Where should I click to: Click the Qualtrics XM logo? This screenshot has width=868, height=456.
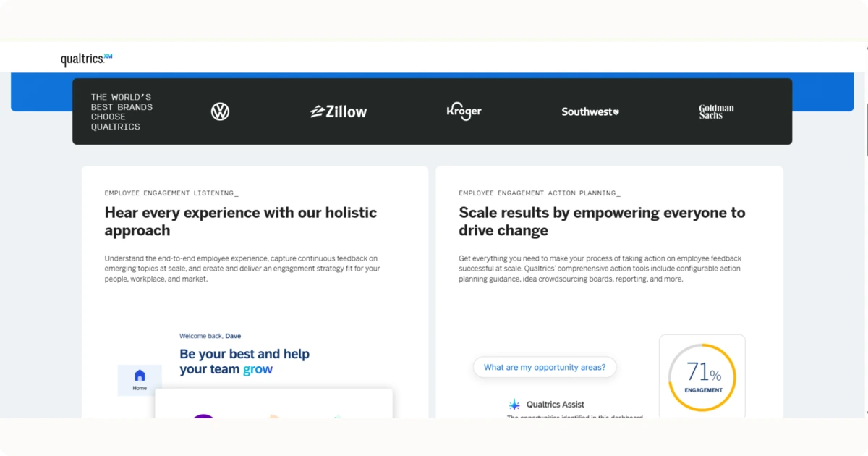pyautogui.click(x=85, y=58)
